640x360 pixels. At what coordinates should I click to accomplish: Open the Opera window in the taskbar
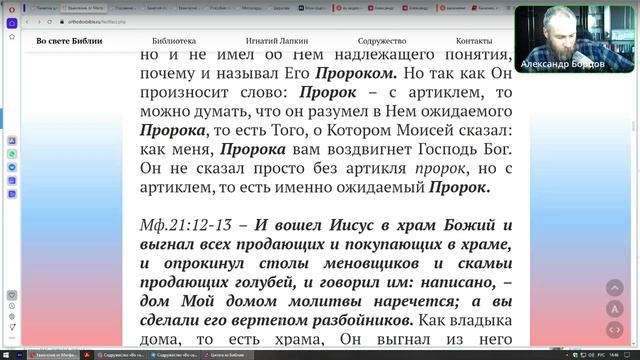tap(53, 355)
